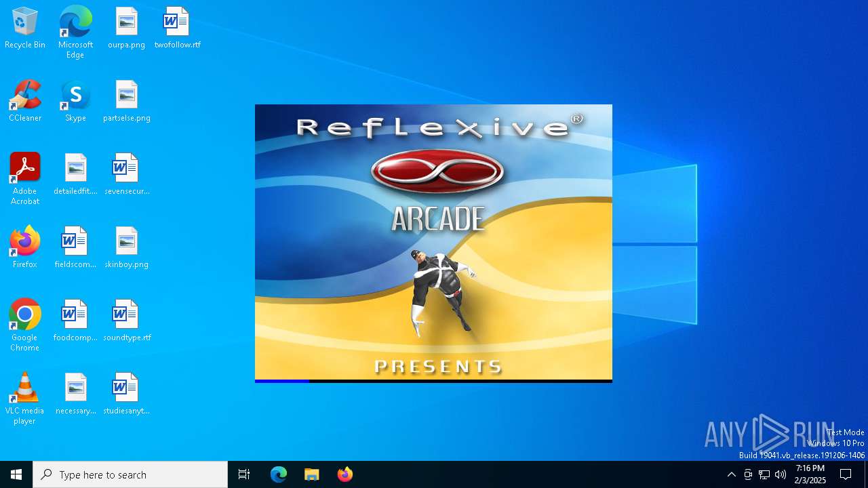
Task: Select the ourpa.png file icon
Action: 127,28
